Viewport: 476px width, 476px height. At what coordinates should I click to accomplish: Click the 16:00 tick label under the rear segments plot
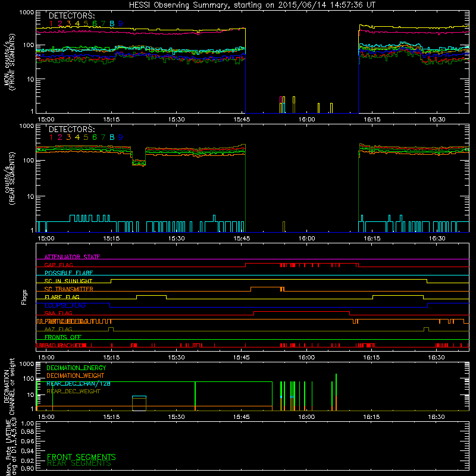306,239
